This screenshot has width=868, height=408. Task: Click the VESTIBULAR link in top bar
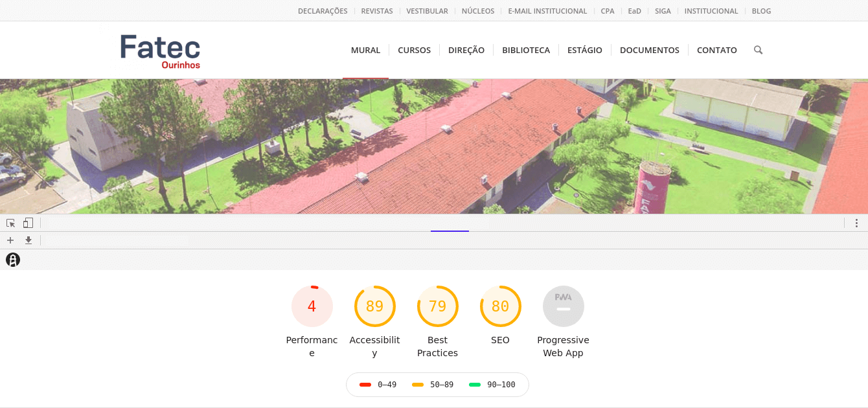coord(427,11)
